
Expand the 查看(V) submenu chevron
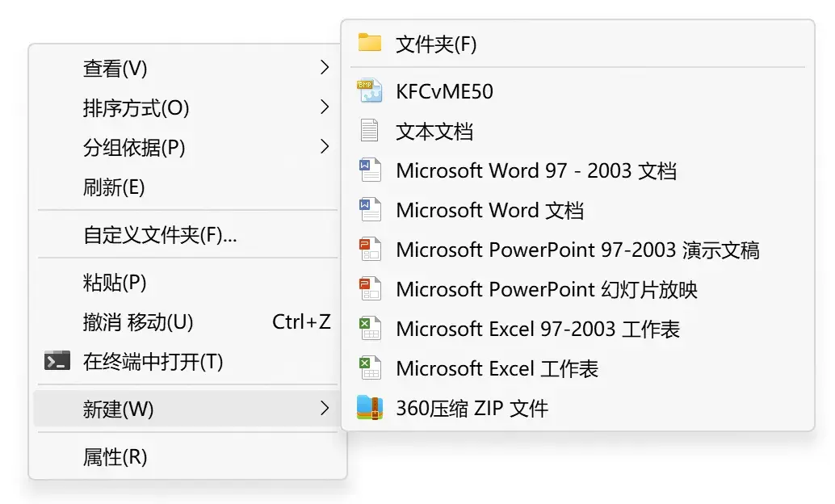click(x=325, y=68)
